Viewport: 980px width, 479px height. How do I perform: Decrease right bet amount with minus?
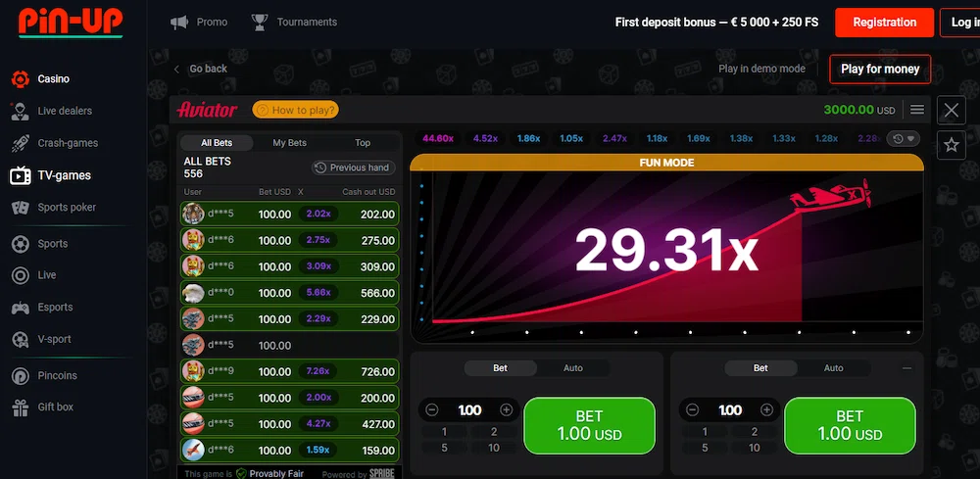(692, 410)
